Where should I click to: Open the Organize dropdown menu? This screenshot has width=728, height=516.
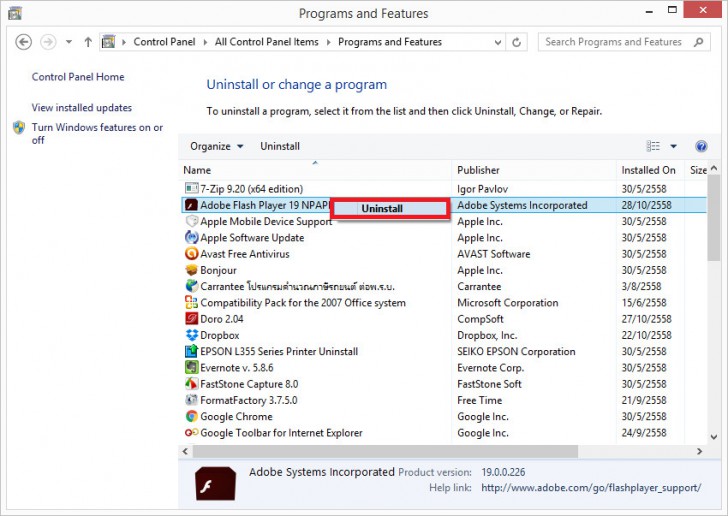[x=216, y=146]
